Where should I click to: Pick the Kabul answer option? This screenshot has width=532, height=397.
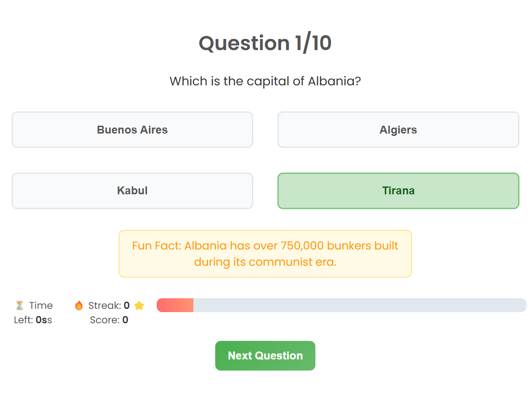[132, 191]
